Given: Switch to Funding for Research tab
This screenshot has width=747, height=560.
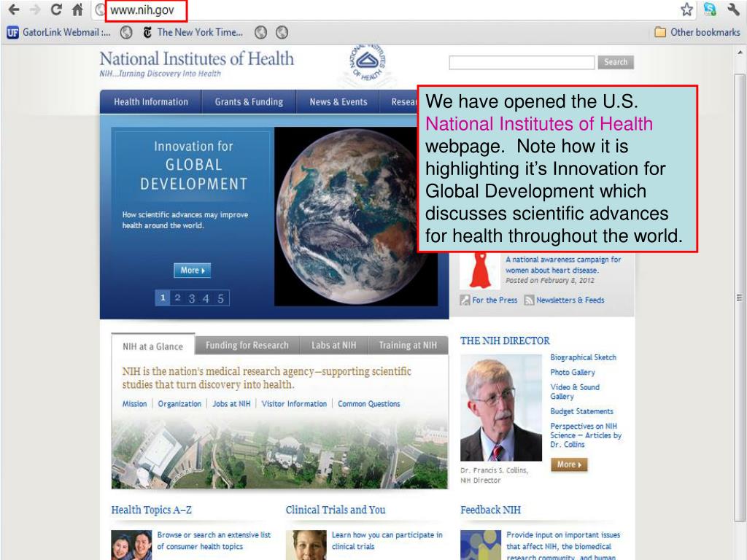Looking at the screenshot, I should [247, 345].
